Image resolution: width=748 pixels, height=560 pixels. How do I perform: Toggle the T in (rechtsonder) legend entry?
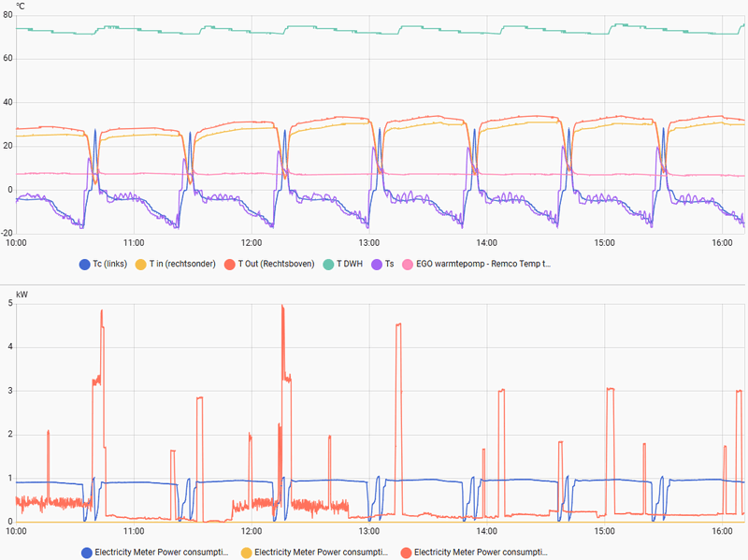pos(176,264)
